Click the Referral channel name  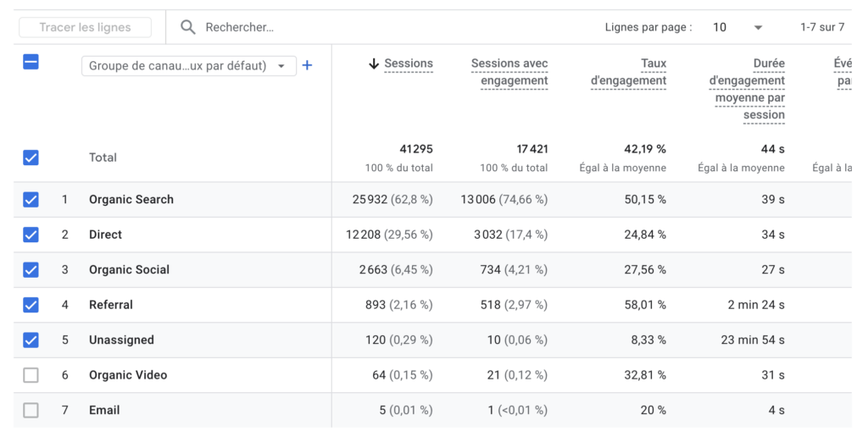pyautogui.click(x=111, y=305)
